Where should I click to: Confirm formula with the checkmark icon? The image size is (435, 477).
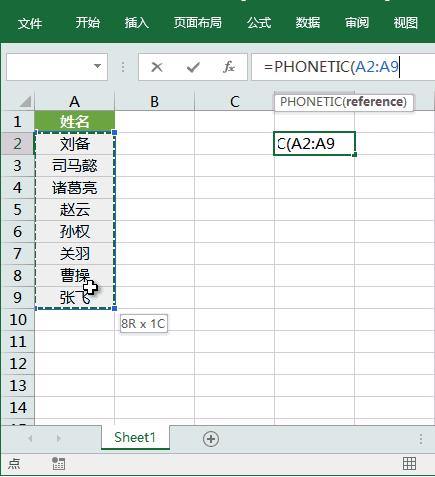[x=193, y=67]
